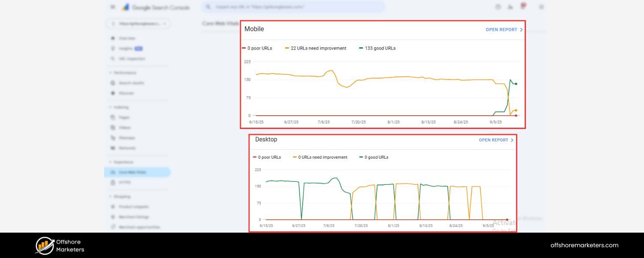This screenshot has height=258, width=644.
Task: Toggle the 22 URLs need improvement series
Action: pyautogui.click(x=316, y=48)
